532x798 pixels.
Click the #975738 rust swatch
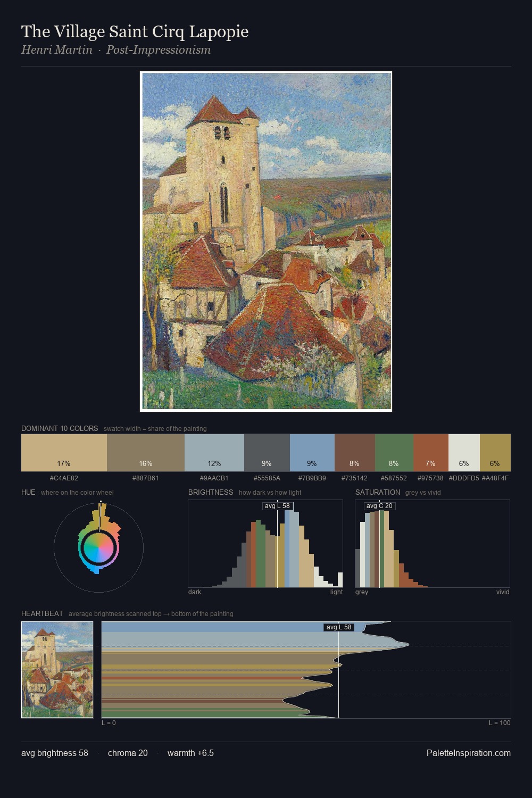point(431,453)
